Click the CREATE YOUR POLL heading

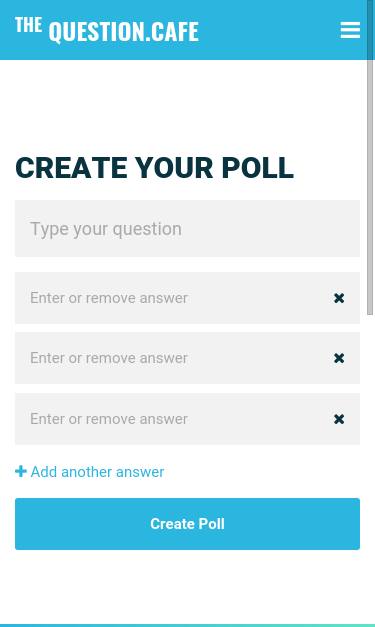tap(154, 168)
